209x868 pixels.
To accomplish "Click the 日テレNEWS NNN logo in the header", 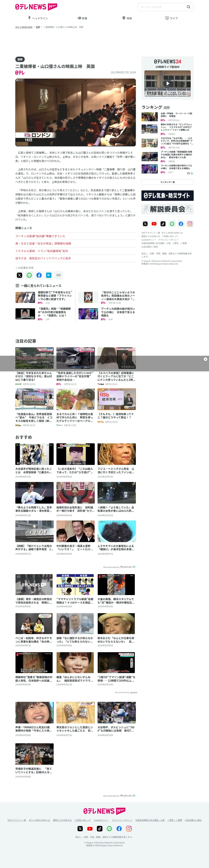I will [x=36, y=7].
